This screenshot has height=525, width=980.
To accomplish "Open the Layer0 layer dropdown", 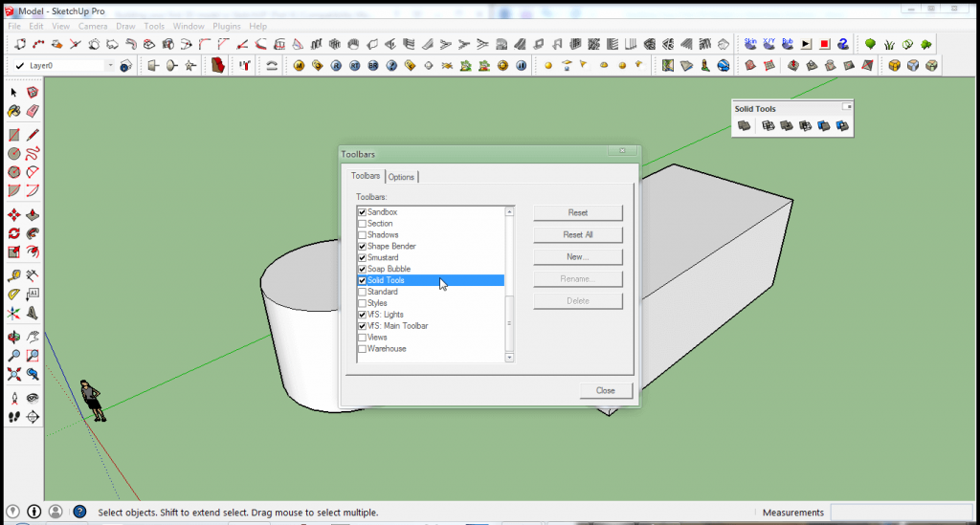I will pyautogui.click(x=110, y=66).
